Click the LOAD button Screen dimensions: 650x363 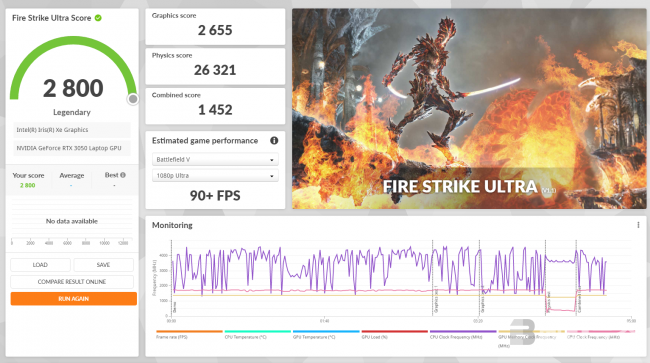40,265
